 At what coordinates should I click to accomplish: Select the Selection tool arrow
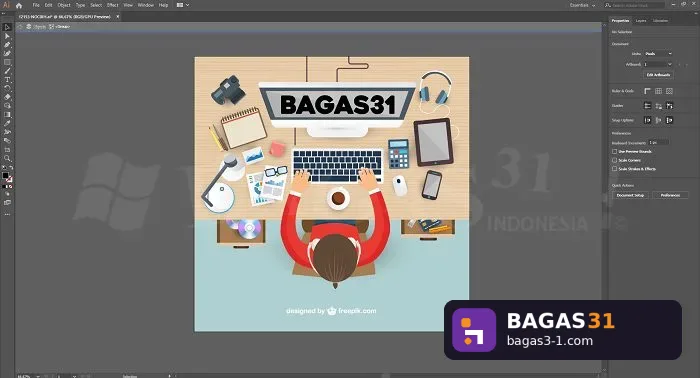coord(7,28)
